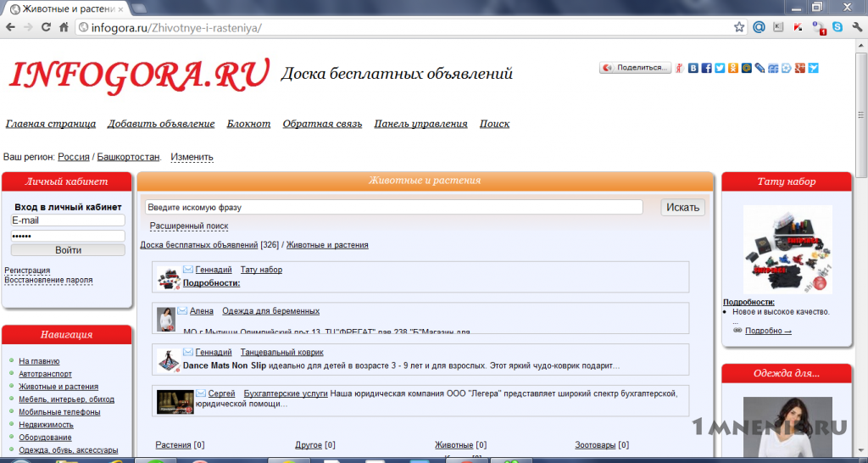Bookmark this page with the star icon

tap(739, 27)
